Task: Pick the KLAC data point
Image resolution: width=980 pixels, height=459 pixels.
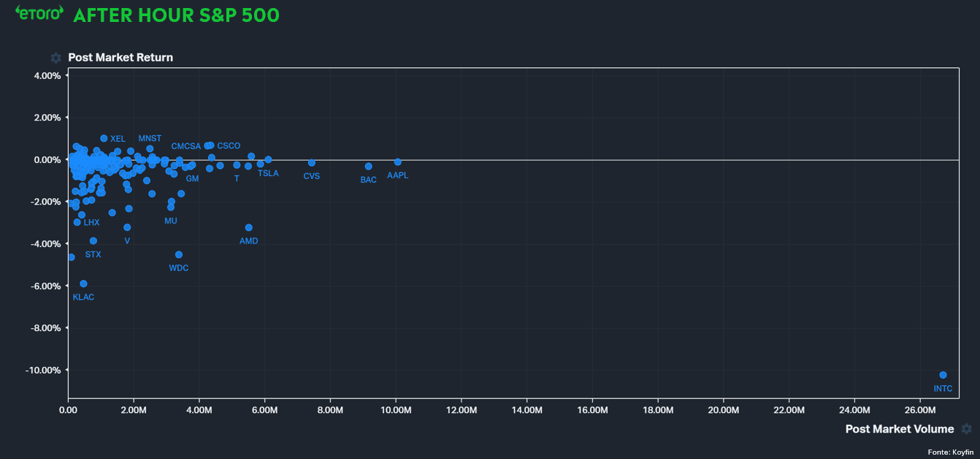Action: (83, 284)
